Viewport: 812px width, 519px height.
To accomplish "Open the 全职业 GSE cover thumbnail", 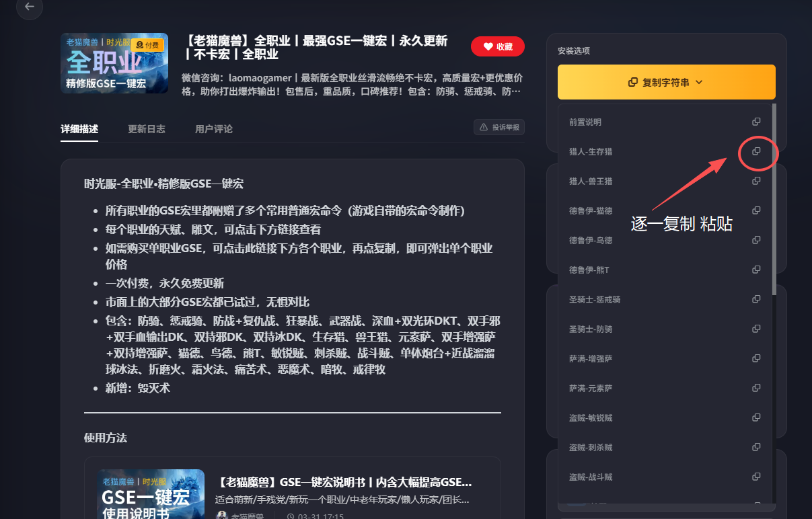I will click(x=114, y=63).
